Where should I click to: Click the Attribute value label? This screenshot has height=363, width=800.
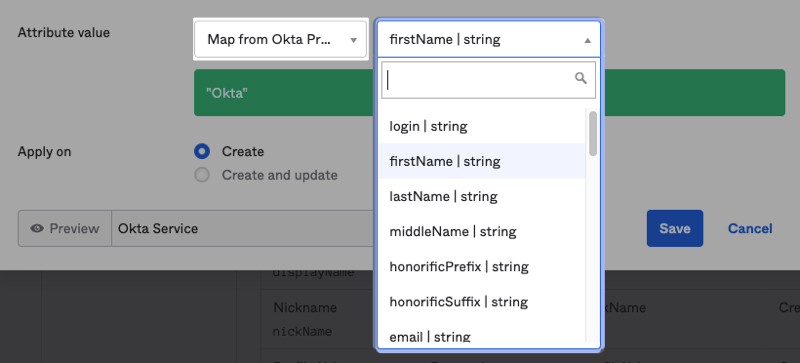(64, 33)
